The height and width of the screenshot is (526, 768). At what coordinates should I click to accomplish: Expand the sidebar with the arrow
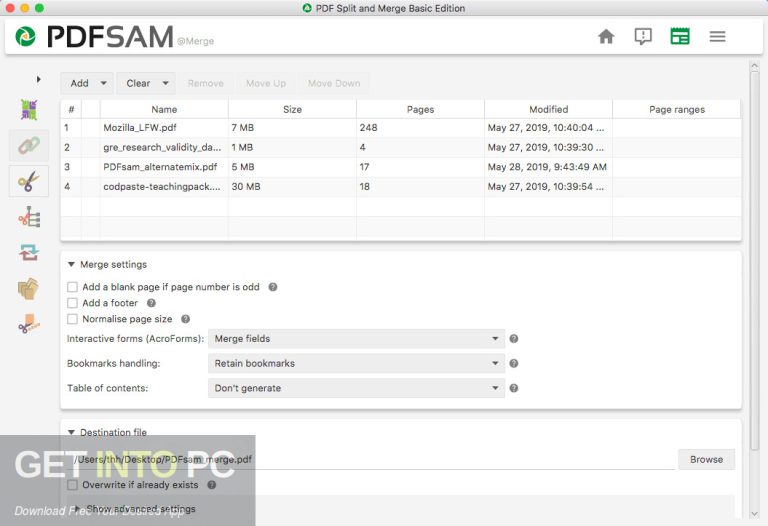(38, 79)
